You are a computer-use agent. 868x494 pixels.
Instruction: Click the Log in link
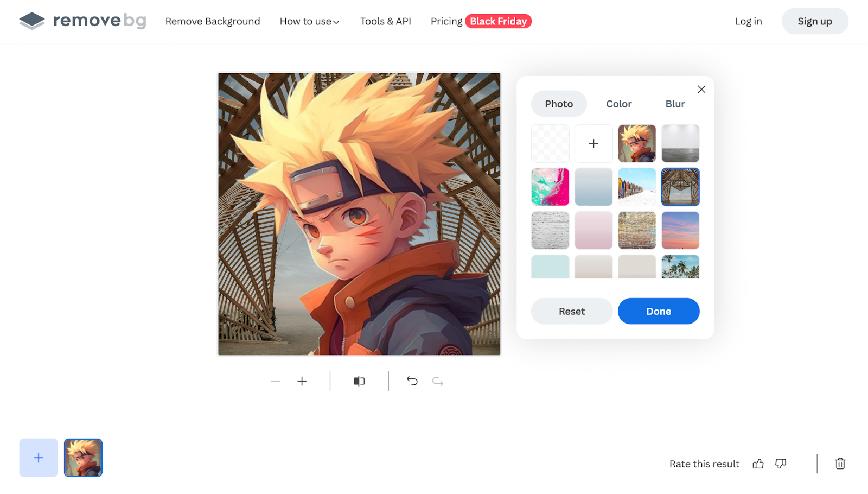click(x=748, y=21)
